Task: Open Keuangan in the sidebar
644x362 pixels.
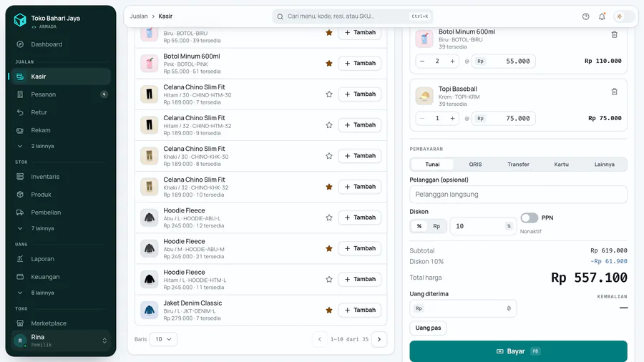Action: [60, 277]
